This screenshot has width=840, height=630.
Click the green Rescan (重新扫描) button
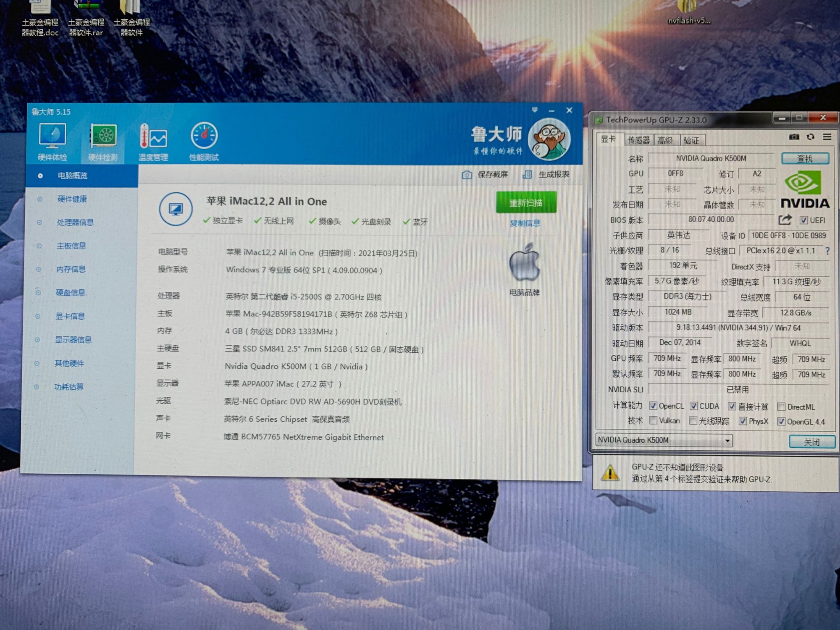[x=526, y=203]
